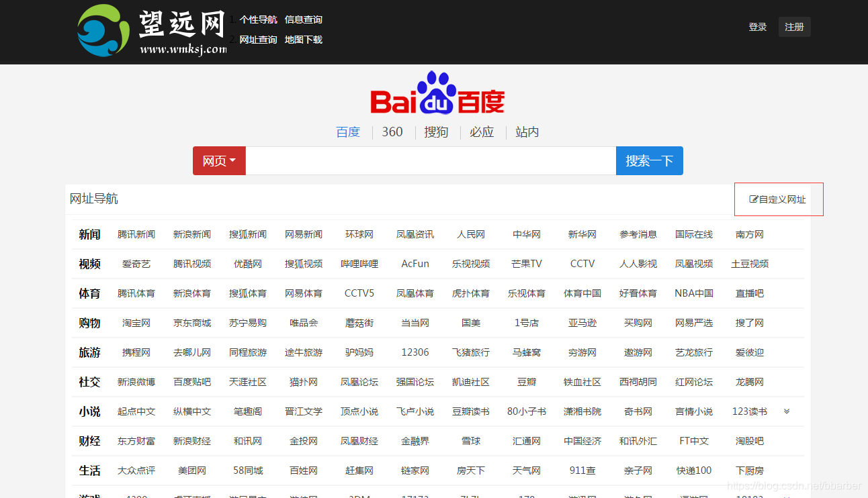Open 环球网 link
868x498 pixels.
[359, 234]
